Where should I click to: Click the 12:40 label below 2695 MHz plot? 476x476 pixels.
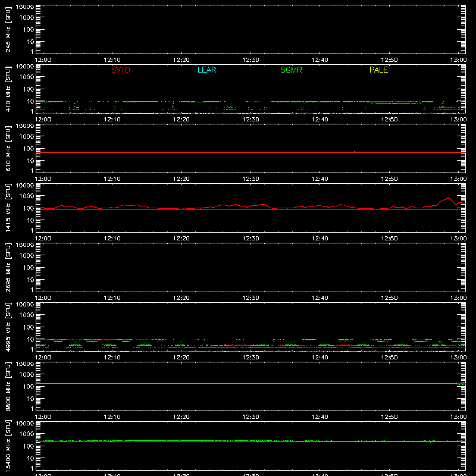coord(320,298)
